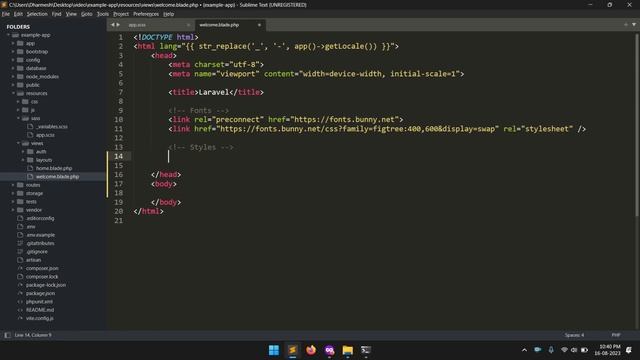Close the app.scss tab
The width and height of the screenshot is (640, 360).
pyautogui.click(x=188, y=25)
